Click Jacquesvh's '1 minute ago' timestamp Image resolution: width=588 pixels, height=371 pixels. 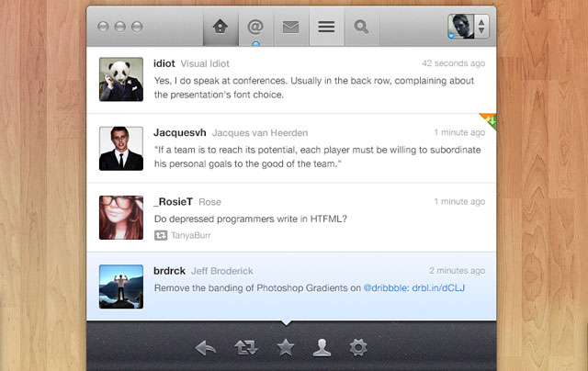pyautogui.click(x=459, y=132)
